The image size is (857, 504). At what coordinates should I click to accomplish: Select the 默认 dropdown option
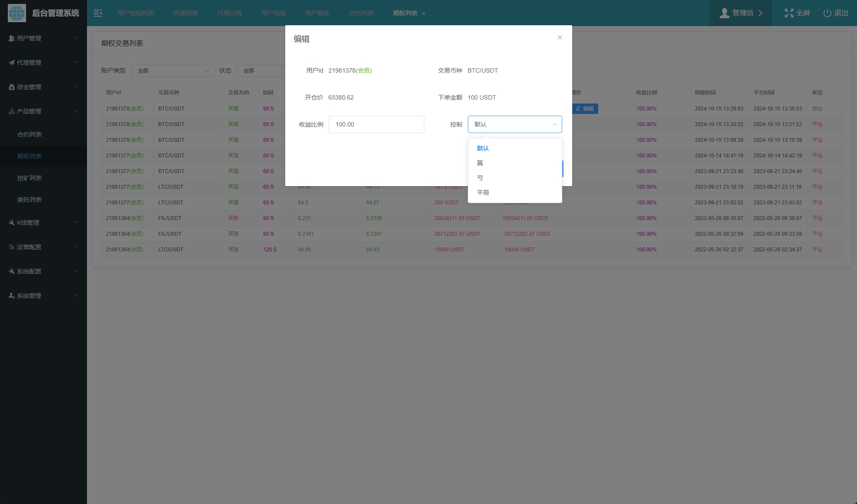coord(483,148)
